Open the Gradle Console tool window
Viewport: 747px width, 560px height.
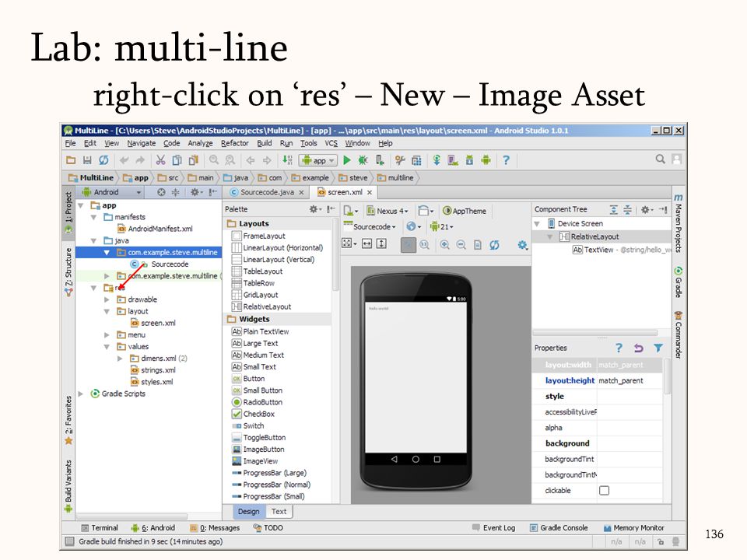click(x=559, y=528)
